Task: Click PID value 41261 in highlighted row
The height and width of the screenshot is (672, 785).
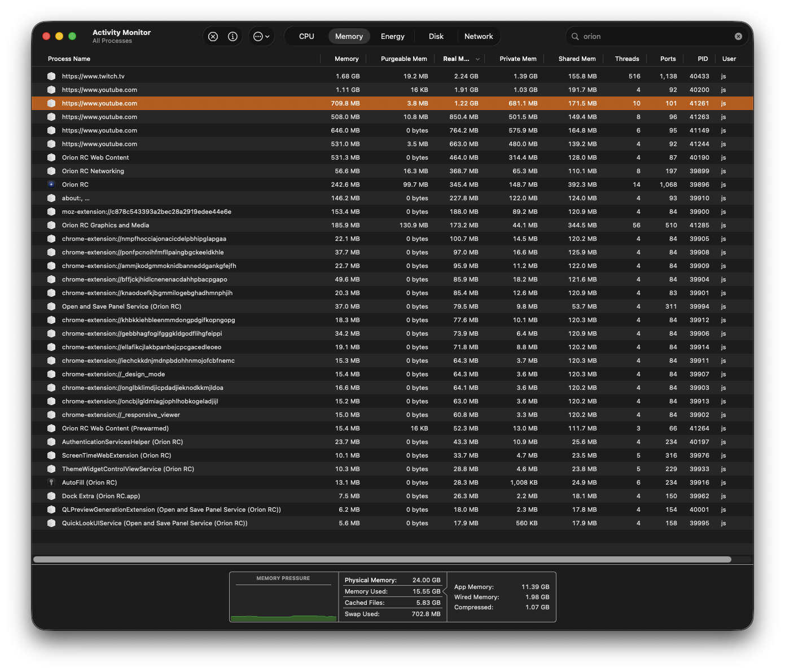Action: [x=699, y=103]
